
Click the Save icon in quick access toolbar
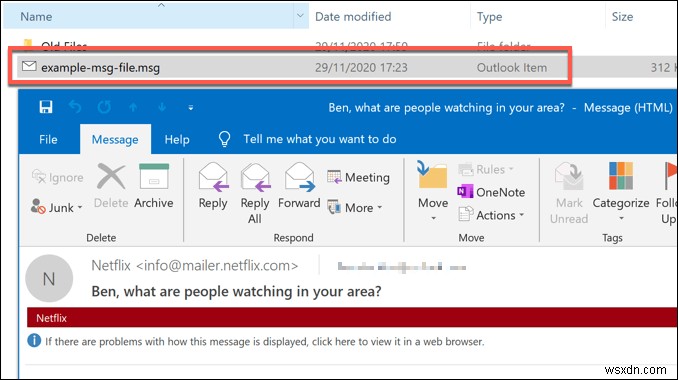click(46, 107)
